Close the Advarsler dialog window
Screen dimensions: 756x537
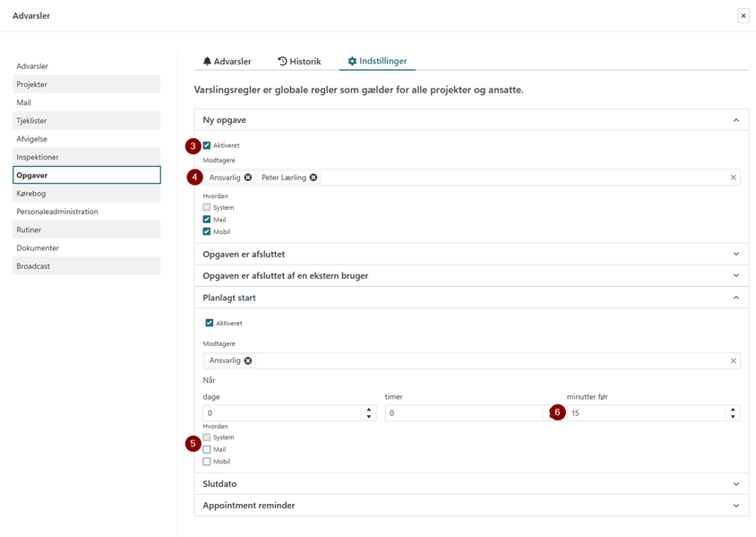[x=743, y=15]
